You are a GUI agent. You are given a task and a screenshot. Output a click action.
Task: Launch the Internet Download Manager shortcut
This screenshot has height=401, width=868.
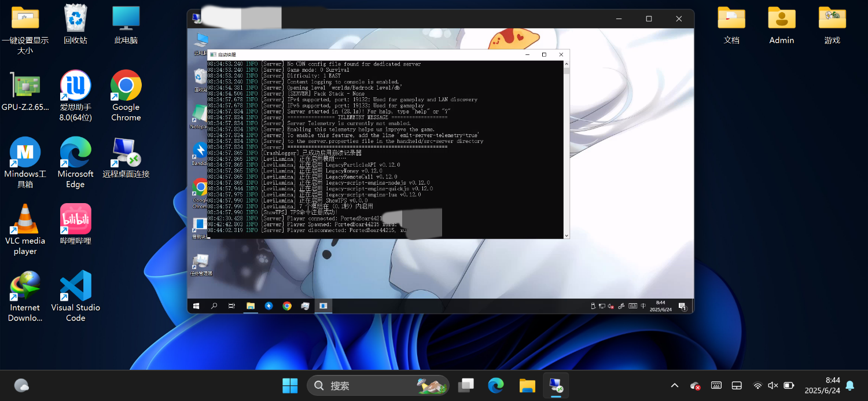pyautogui.click(x=25, y=297)
